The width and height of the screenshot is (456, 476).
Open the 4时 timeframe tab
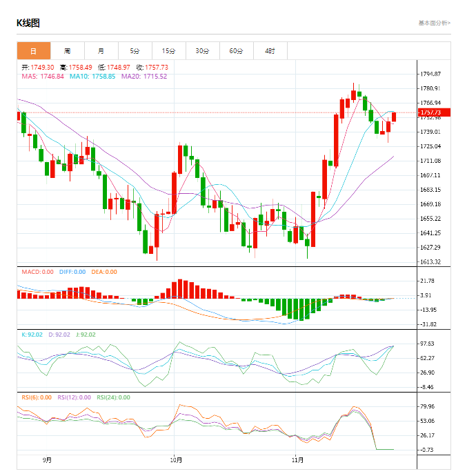(270, 50)
